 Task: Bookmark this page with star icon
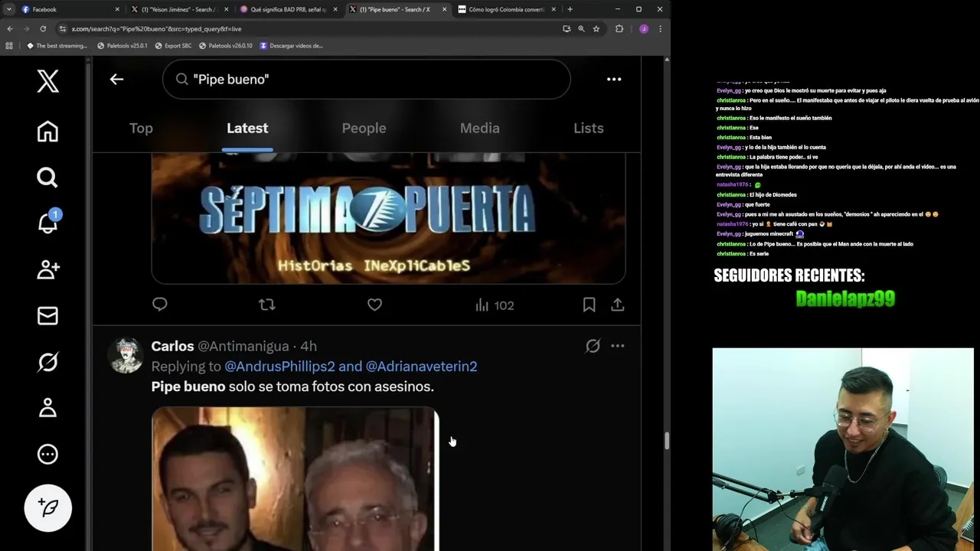596,29
